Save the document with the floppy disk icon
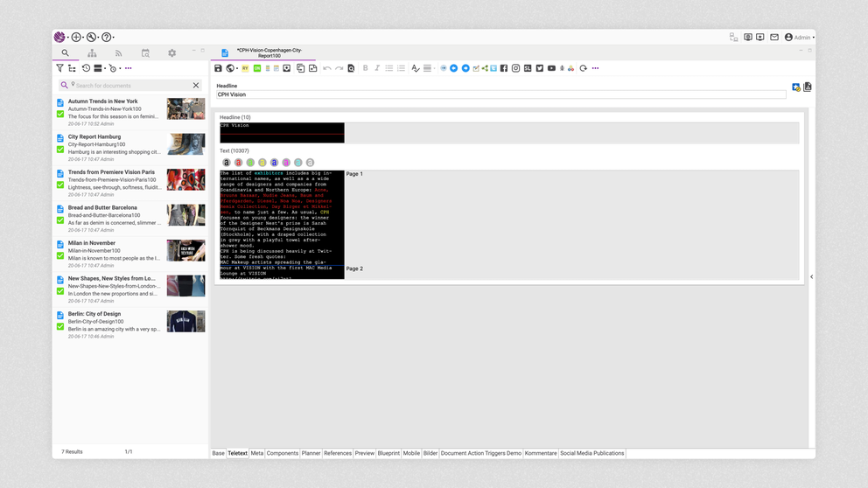The image size is (868, 488). (x=219, y=68)
